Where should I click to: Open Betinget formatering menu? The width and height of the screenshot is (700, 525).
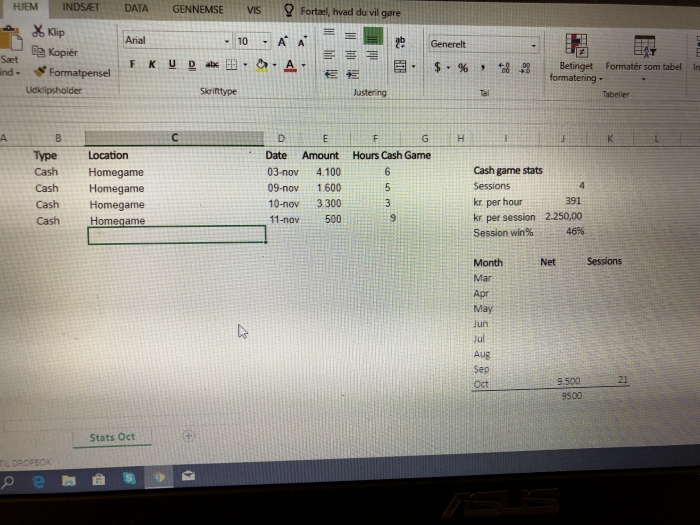coord(576,58)
